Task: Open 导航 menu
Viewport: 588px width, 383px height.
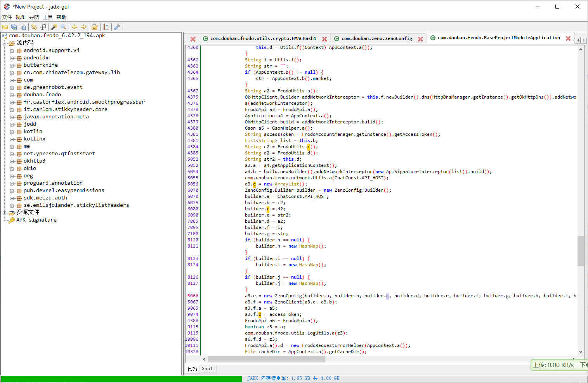Action: point(34,17)
